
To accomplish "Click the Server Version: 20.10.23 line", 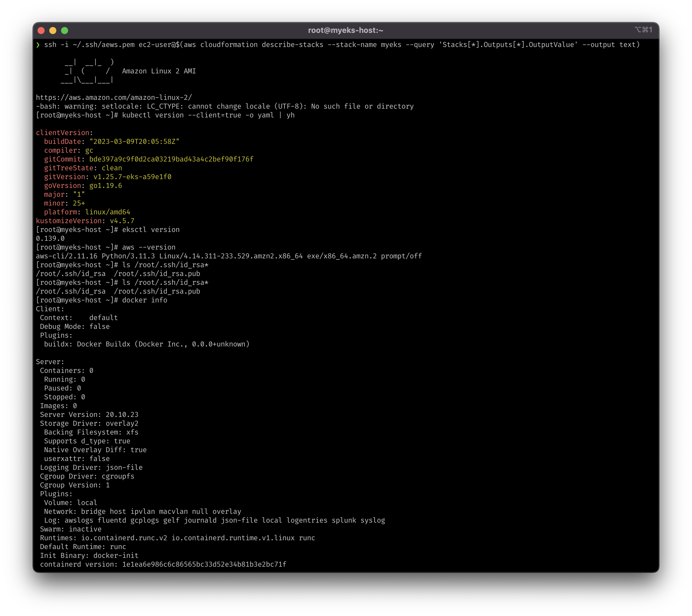I will point(89,415).
